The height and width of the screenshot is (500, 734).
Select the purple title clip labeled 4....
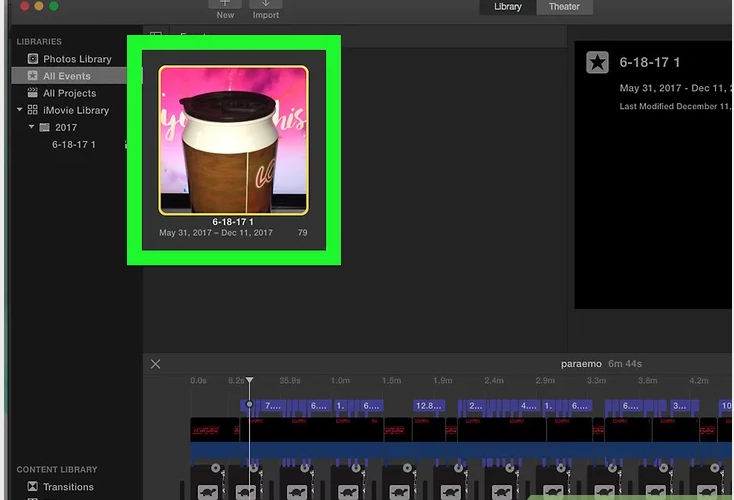[x=529, y=406]
